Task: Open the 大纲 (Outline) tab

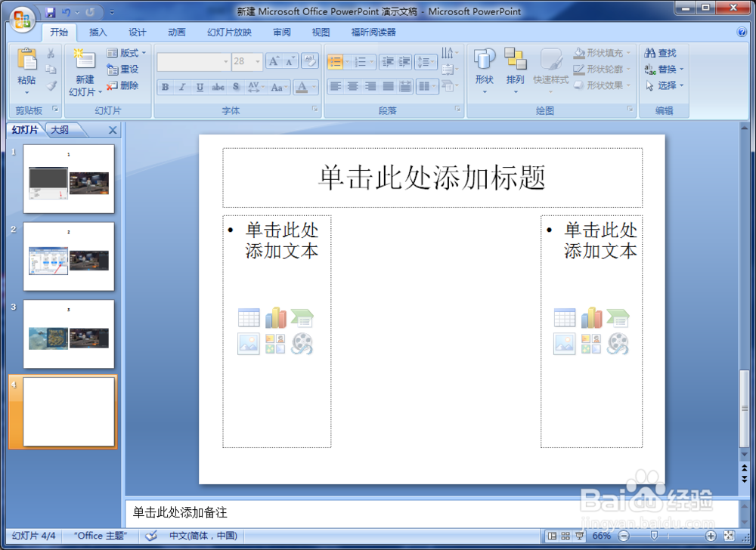Action: 60,129
